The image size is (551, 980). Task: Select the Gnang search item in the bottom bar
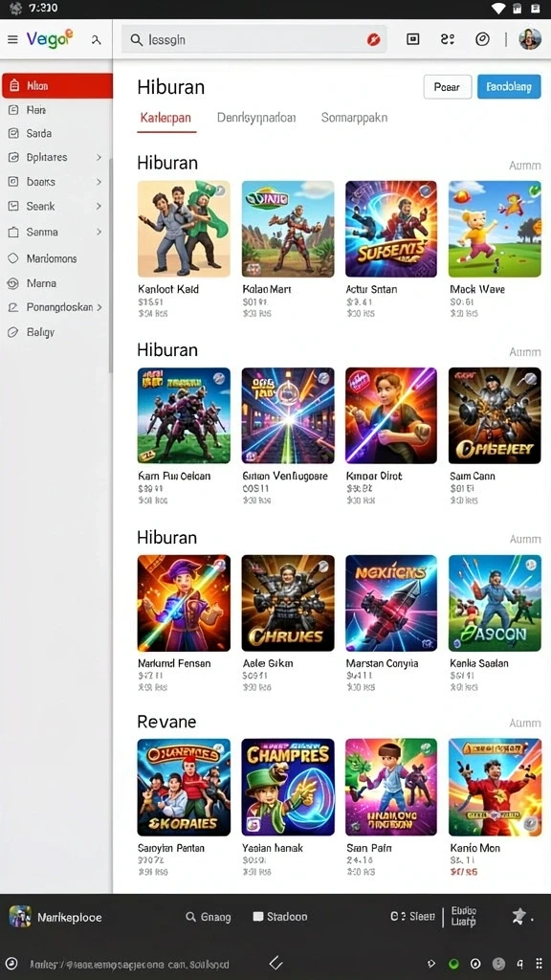[209, 917]
